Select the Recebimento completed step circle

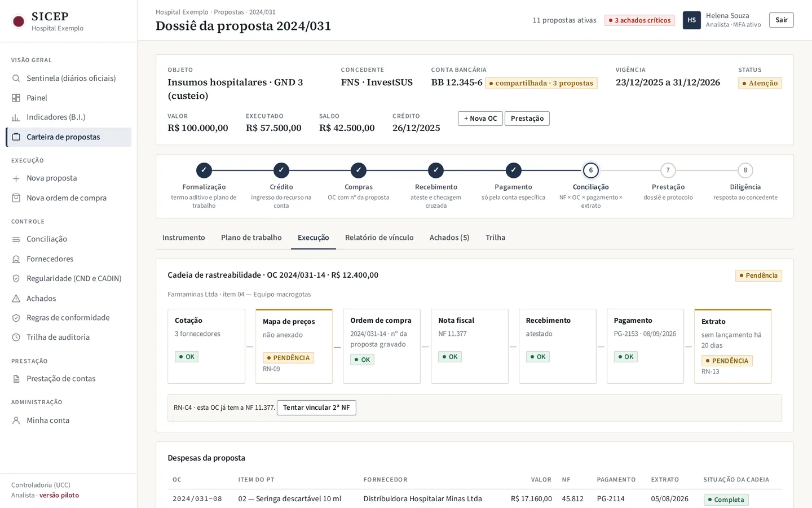[436, 170]
